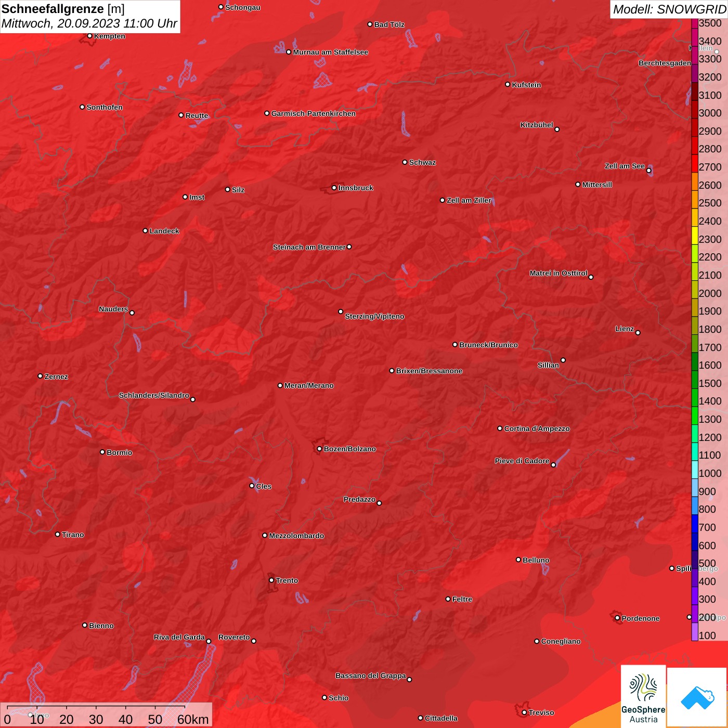Click the Schlanders/Silandro label
Image resolution: width=728 pixels, height=728 pixels.
[154, 395]
